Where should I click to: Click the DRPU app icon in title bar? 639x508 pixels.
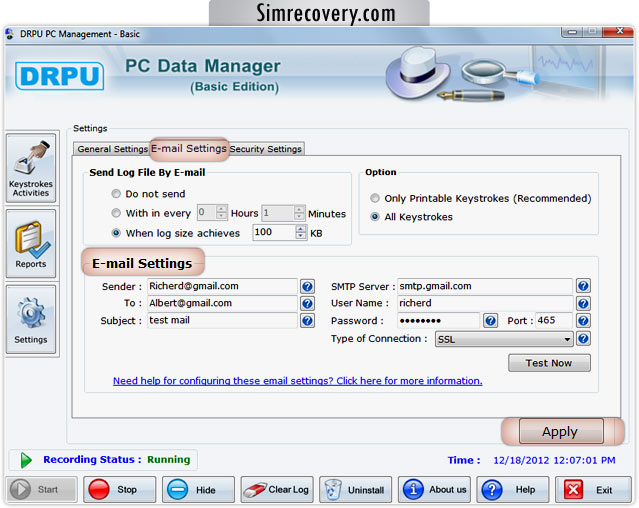10,34
